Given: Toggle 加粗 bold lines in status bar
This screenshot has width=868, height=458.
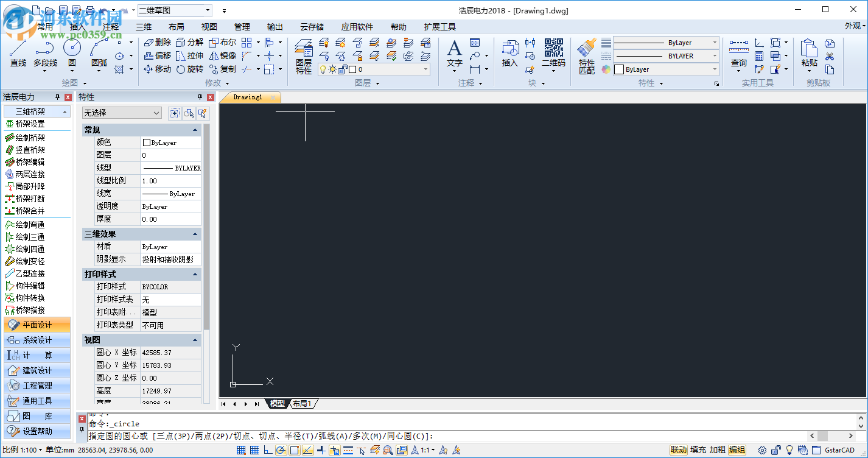Looking at the screenshot, I should [x=718, y=450].
